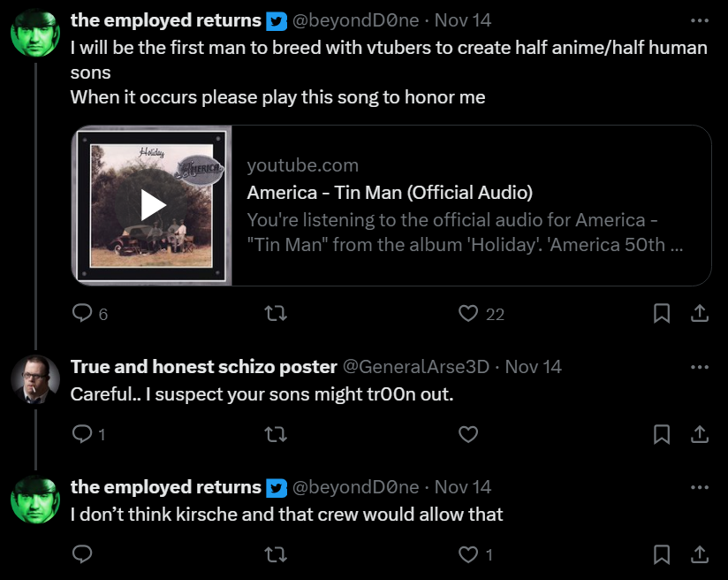Image resolution: width=728 pixels, height=580 pixels.
Task: Like the kirsche reply tweet
Action: [x=469, y=554]
